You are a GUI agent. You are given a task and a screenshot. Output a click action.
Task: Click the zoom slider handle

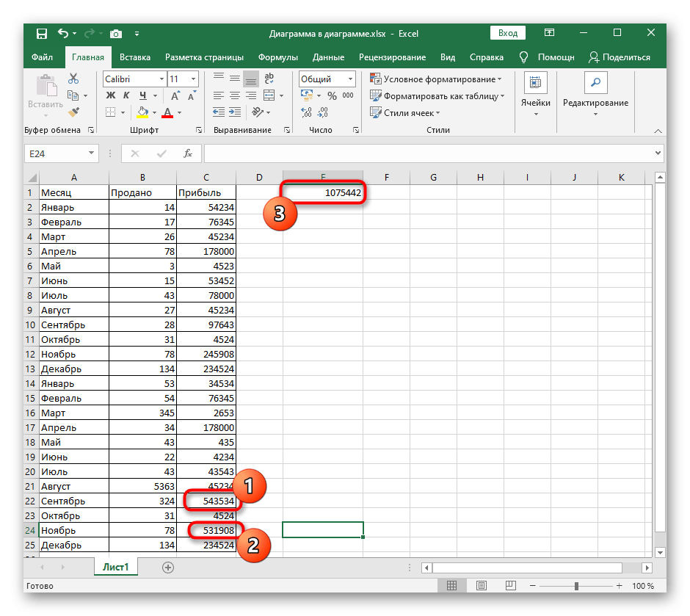pos(576,586)
